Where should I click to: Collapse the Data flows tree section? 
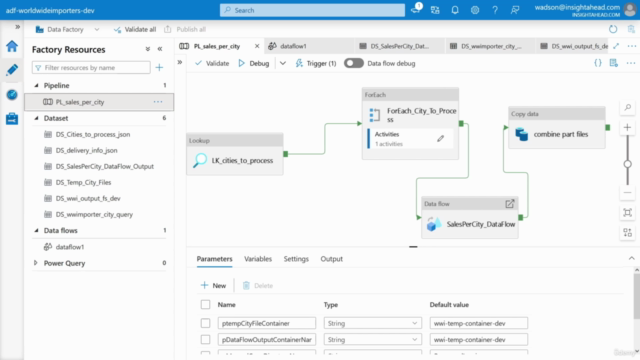click(36, 230)
